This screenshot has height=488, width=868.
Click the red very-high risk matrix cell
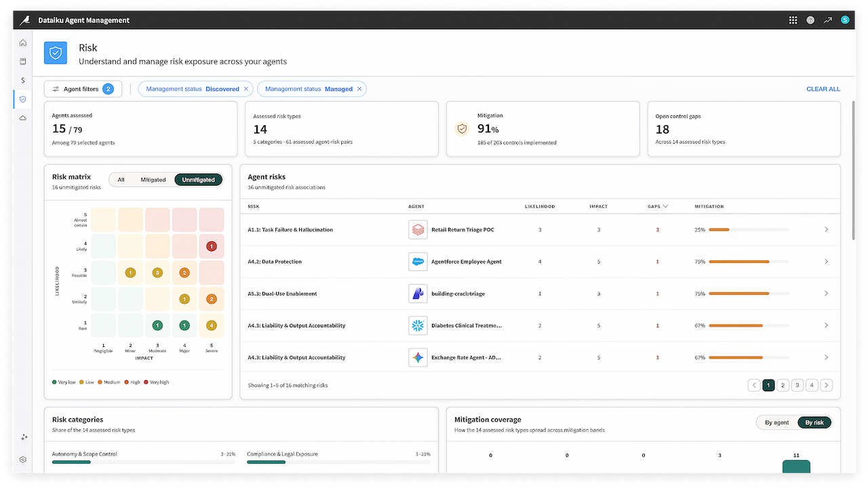pyautogui.click(x=212, y=246)
